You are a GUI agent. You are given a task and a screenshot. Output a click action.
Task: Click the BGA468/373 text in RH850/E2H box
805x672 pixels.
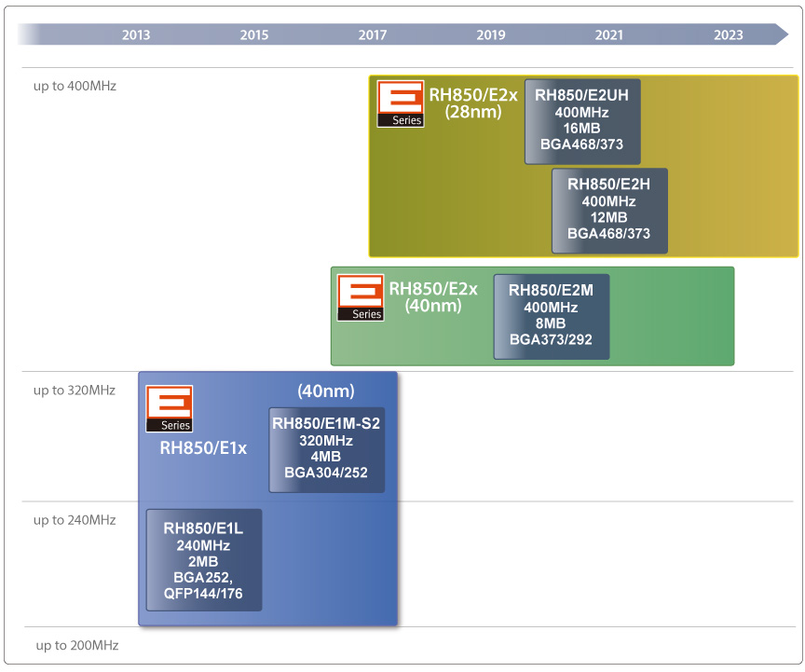pyautogui.click(x=609, y=234)
